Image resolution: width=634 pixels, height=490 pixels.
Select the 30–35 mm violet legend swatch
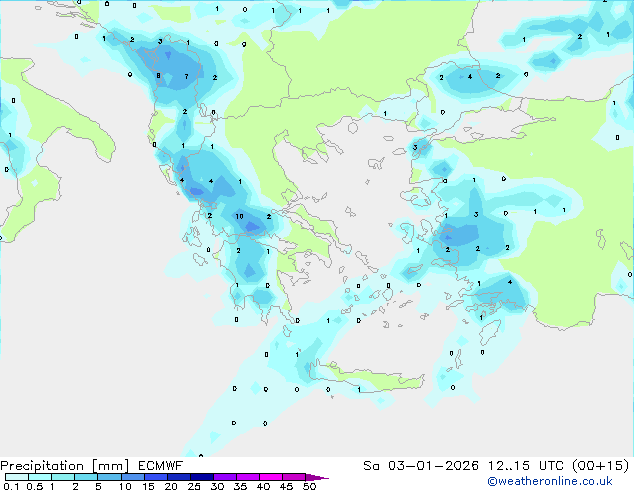[x=224, y=477]
